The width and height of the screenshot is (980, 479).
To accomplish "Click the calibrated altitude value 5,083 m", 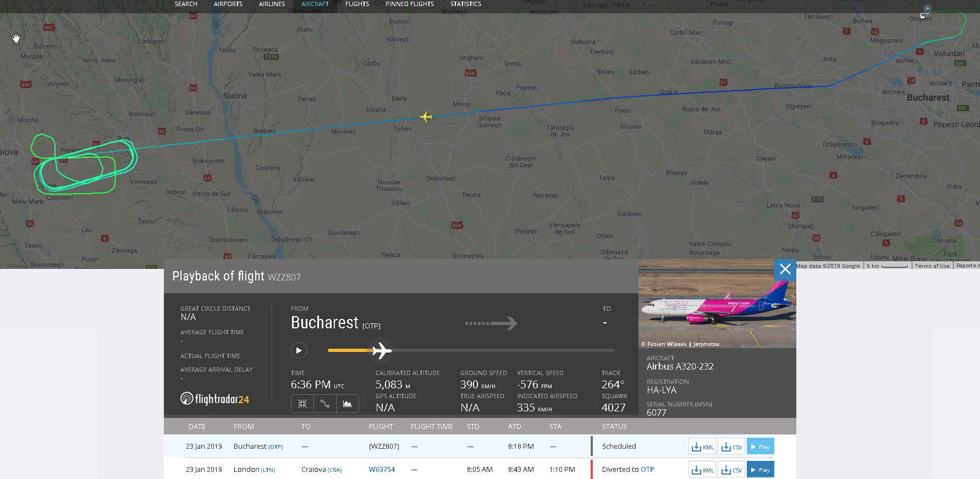I will [x=393, y=385].
